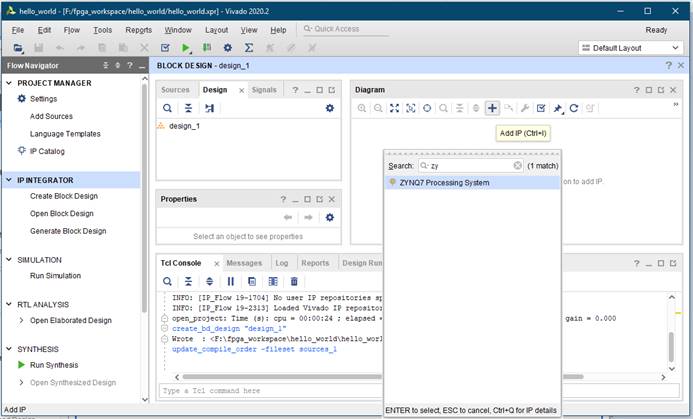Open the Default Layout dropdown

631,47
